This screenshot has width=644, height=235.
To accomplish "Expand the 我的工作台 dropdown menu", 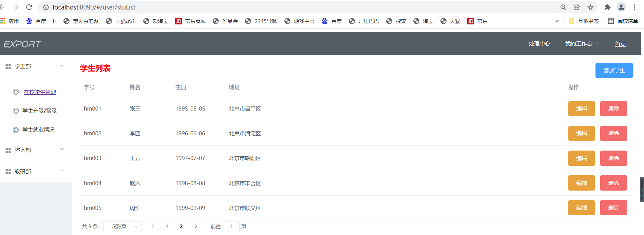I will coord(582,44).
